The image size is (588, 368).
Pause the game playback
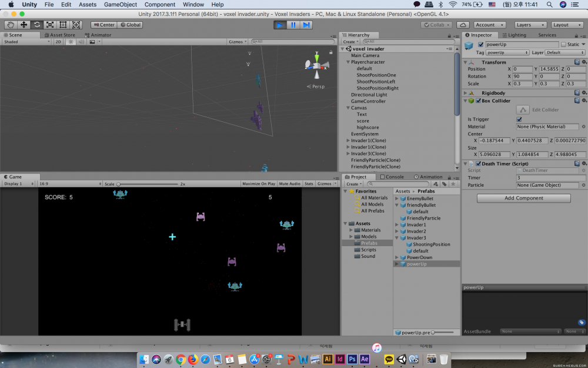tap(293, 25)
